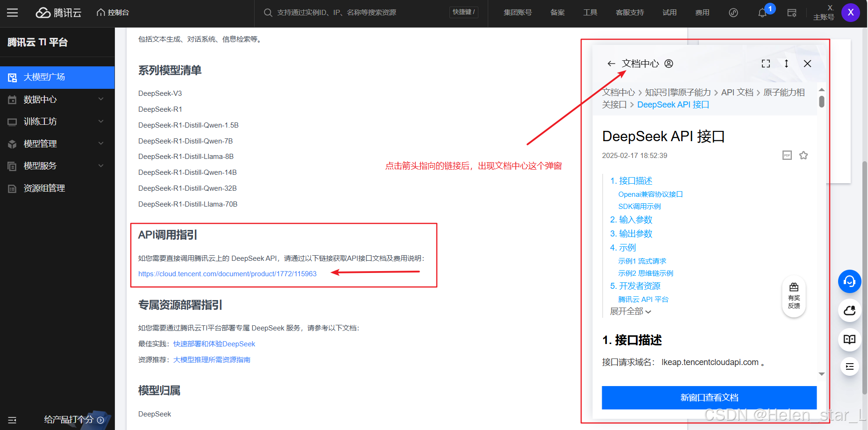Open the purple X account avatar
The image size is (868, 430).
pos(851,13)
